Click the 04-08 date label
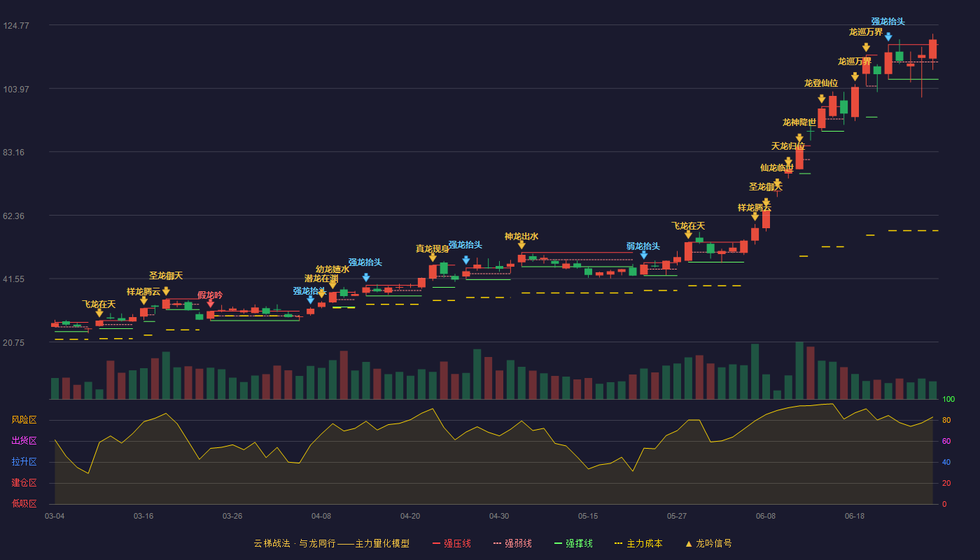Image resolution: width=980 pixels, height=560 pixels. [x=321, y=516]
